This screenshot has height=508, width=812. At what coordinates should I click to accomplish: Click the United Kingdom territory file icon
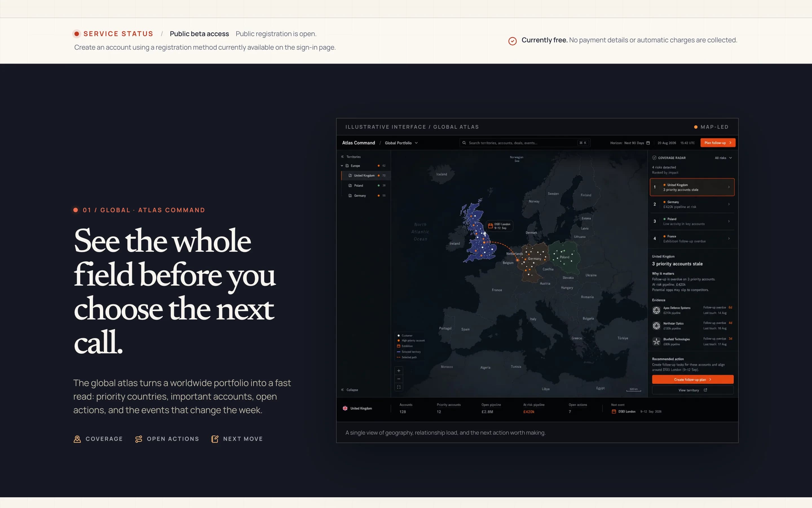[350, 175]
